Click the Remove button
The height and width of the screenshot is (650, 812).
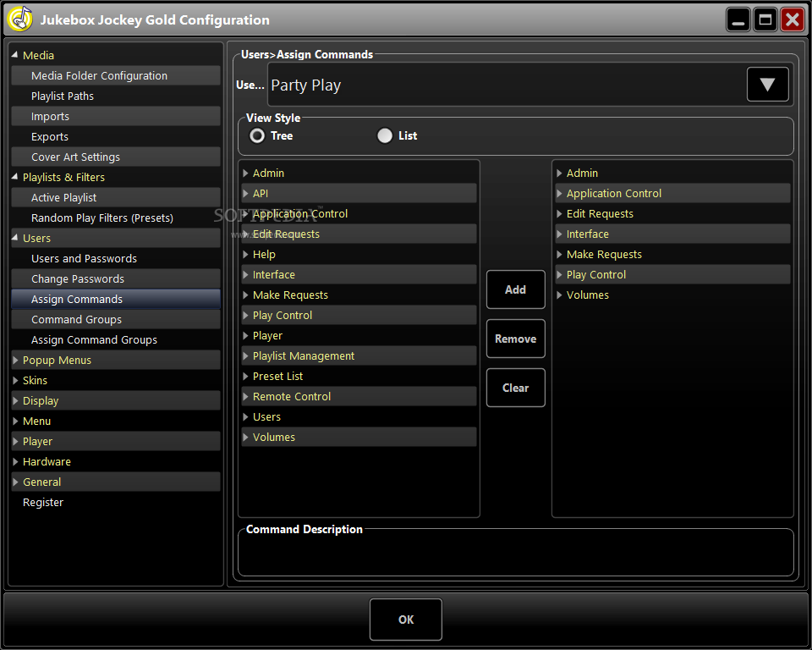point(516,339)
